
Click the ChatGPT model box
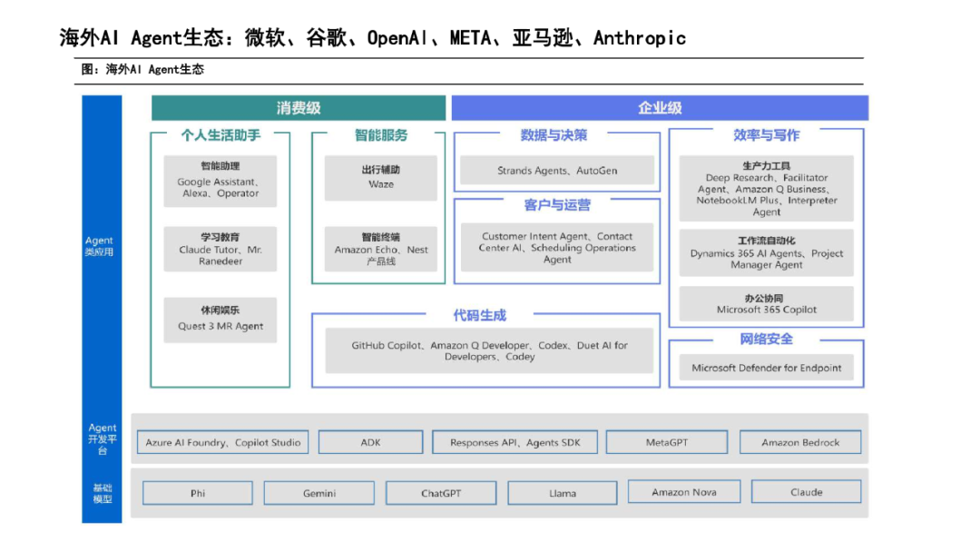441,493
